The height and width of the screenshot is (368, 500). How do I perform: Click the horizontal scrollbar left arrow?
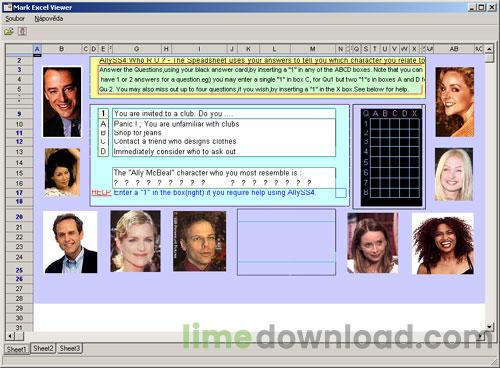click(10, 336)
